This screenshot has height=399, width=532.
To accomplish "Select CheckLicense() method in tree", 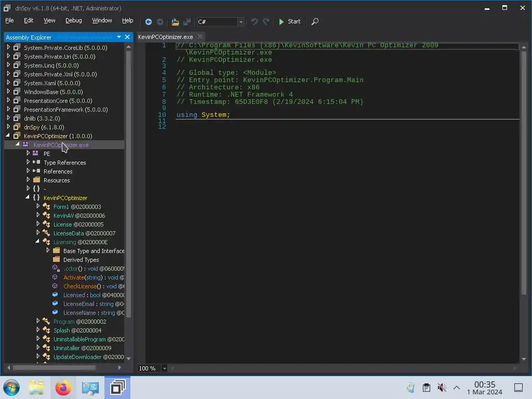I will point(94,286).
